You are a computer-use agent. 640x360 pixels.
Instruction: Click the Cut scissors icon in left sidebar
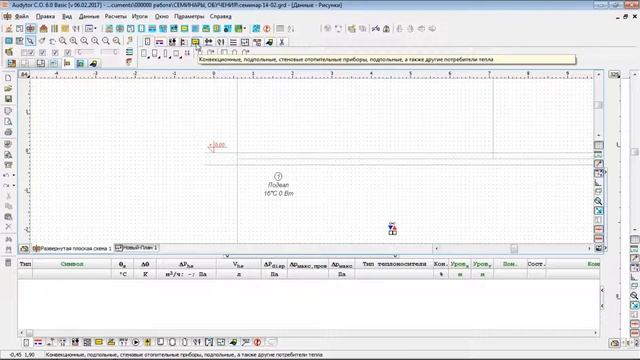click(x=8, y=196)
